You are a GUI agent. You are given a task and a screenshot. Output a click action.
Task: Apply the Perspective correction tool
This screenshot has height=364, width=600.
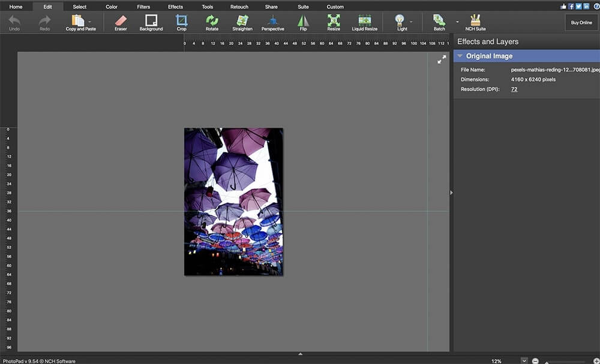[273, 23]
